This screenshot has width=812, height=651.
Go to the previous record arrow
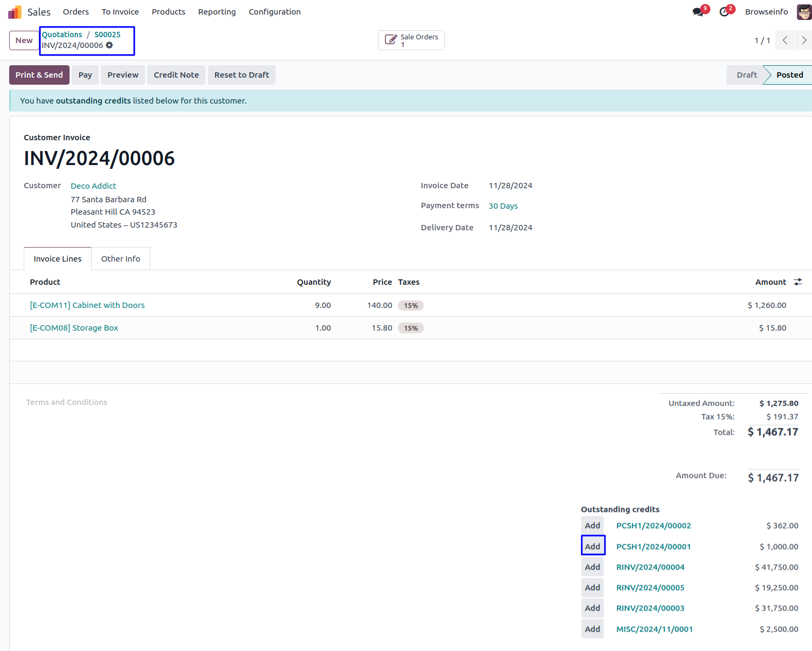(x=785, y=40)
